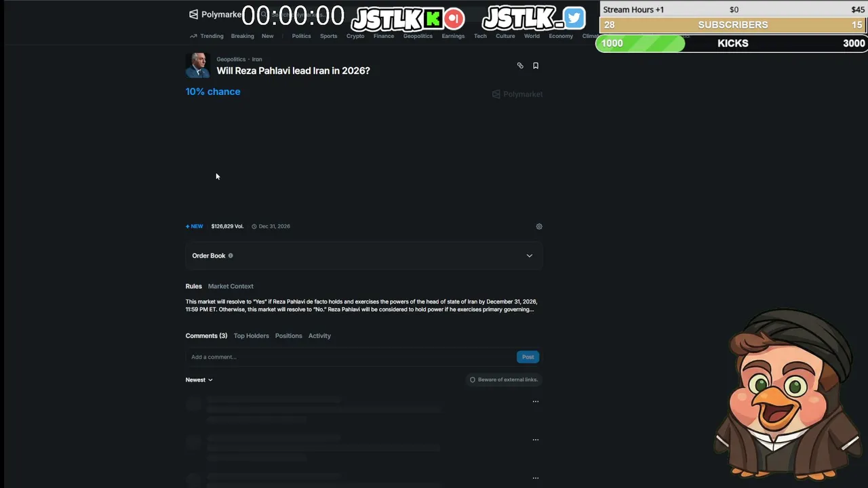This screenshot has height=488, width=868.
Task: Focus the Add a comment field
Action: pos(350,357)
